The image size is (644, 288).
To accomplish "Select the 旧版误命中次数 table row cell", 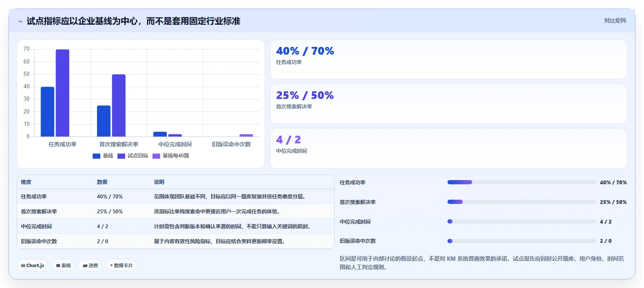I will (39, 241).
